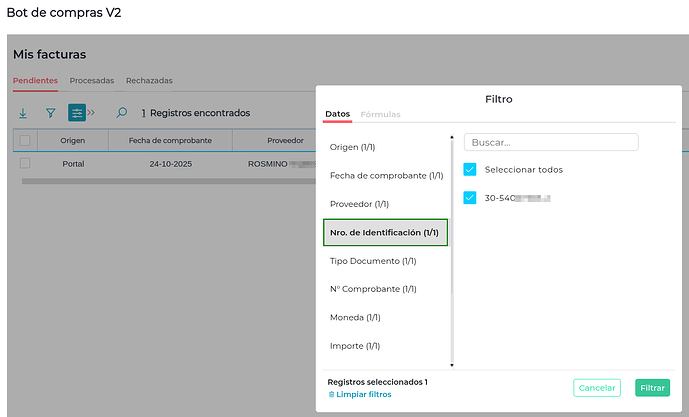This screenshot has height=417, width=689.
Task: Toggle the table header select-all checkbox
Action: [25, 140]
